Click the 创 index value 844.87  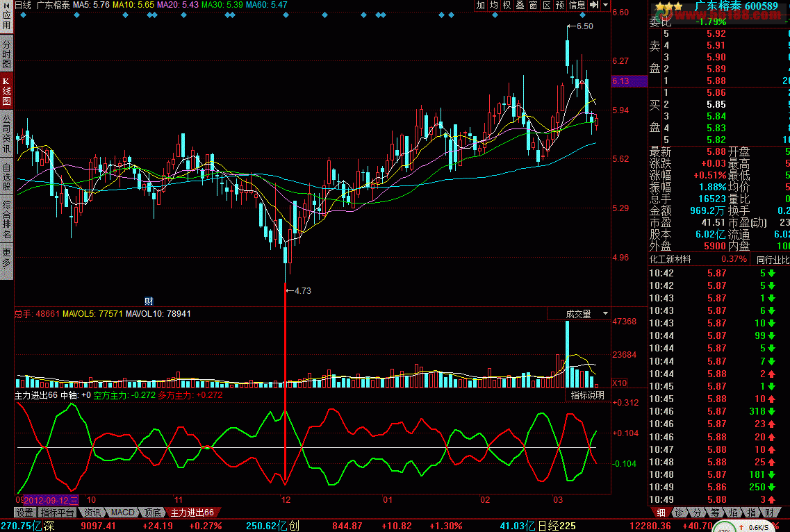point(347,526)
